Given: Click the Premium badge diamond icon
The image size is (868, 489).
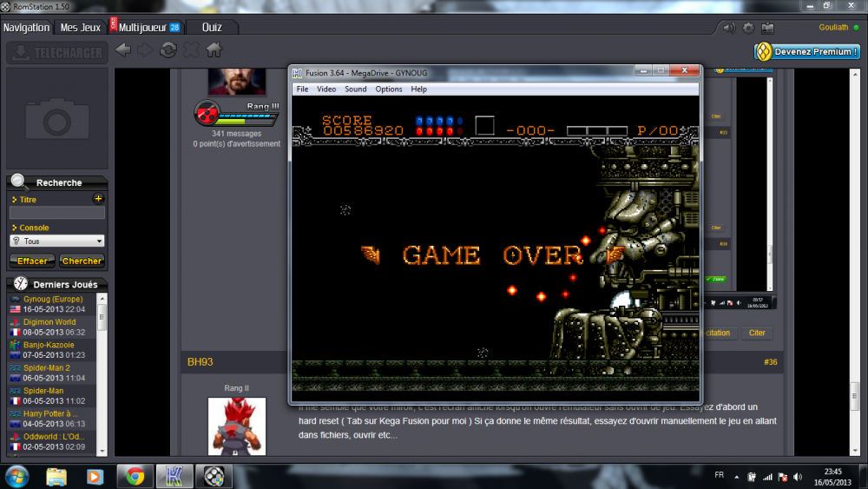Looking at the screenshot, I should point(763,51).
